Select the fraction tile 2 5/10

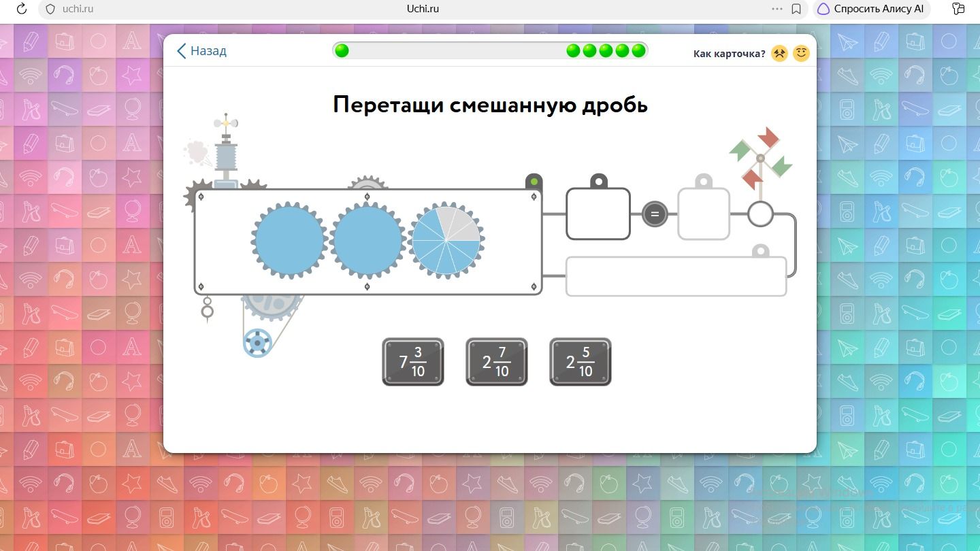tap(581, 362)
